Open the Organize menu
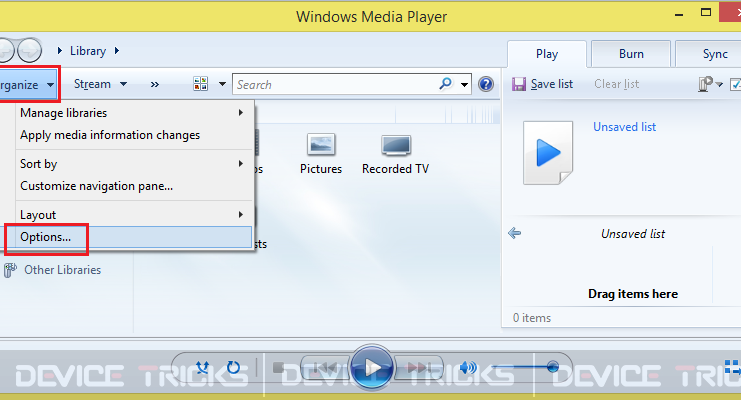Viewport: 741px width, 400px height. (27, 85)
